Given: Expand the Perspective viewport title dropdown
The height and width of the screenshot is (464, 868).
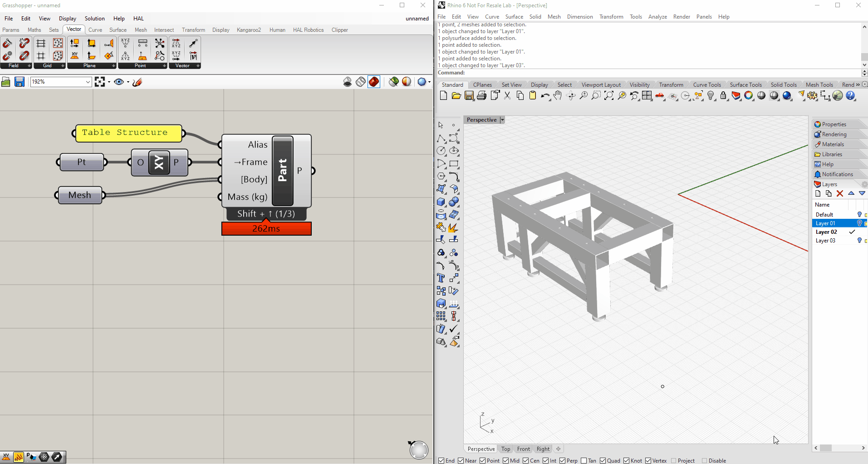Looking at the screenshot, I should [502, 120].
